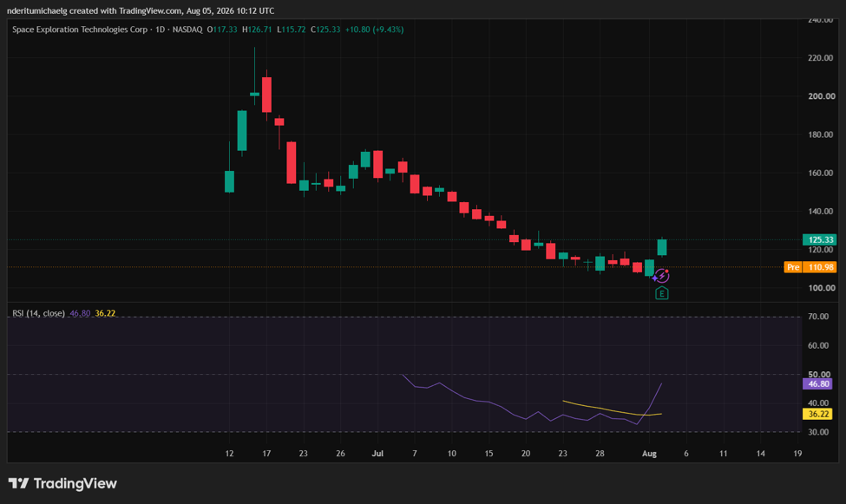Click the 160.00 price scale label

tap(821, 173)
